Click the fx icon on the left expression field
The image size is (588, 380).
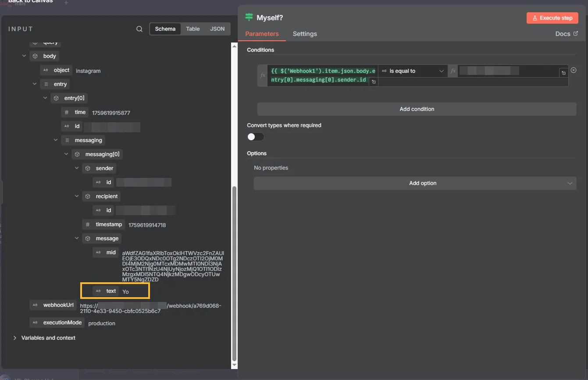tap(263, 75)
